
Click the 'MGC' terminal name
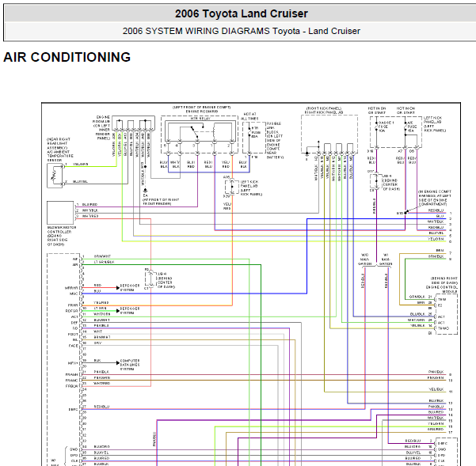point(74,294)
